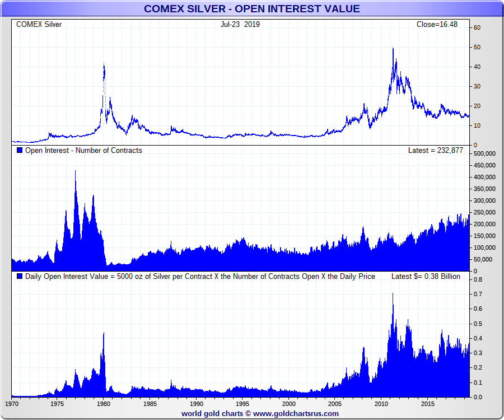Click the 0.7 value axis label
504x420 pixels.
click(x=478, y=294)
